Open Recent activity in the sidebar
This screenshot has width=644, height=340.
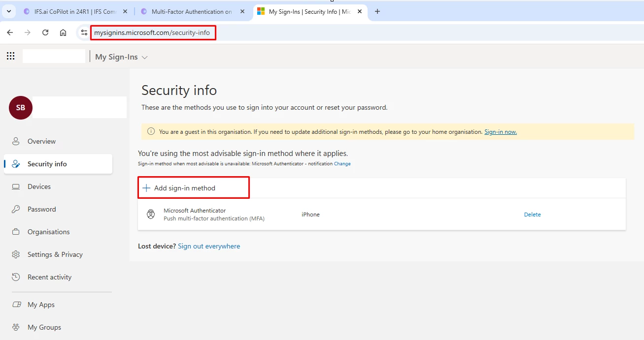pos(58,277)
